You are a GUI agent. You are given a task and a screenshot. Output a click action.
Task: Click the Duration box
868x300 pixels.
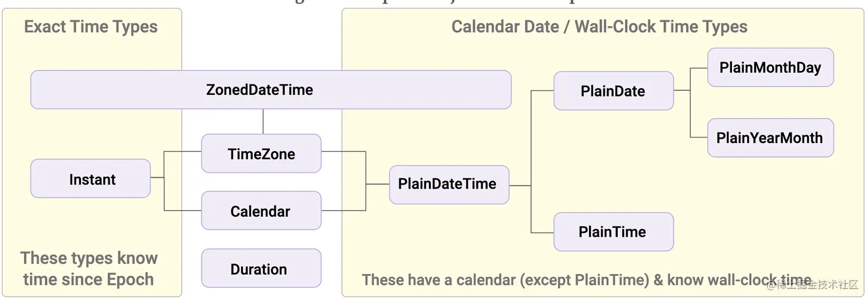[x=261, y=268]
